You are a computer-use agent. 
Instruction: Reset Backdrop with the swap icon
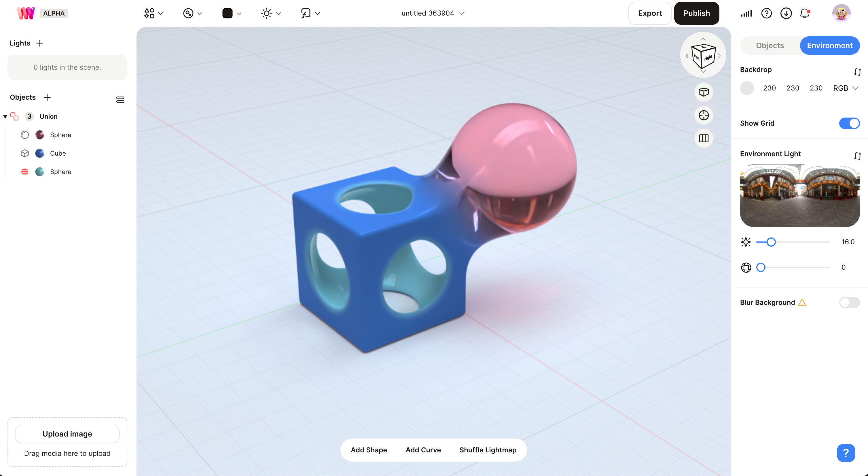point(858,72)
